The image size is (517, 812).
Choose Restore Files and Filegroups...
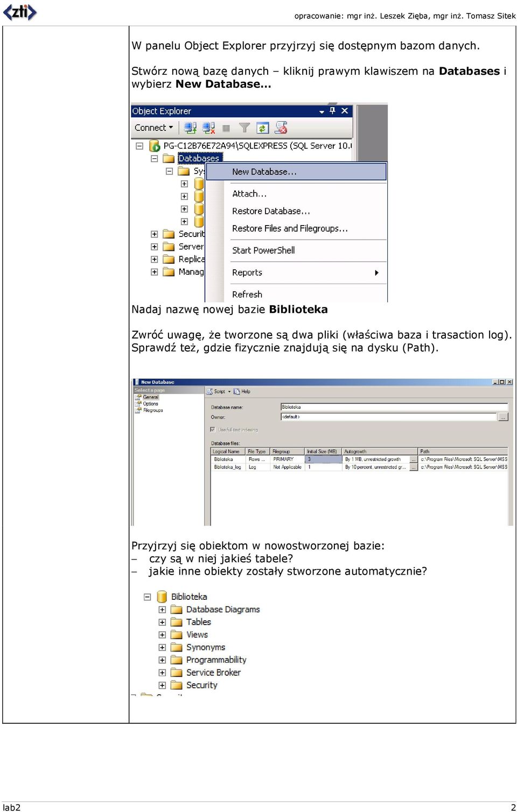click(290, 228)
